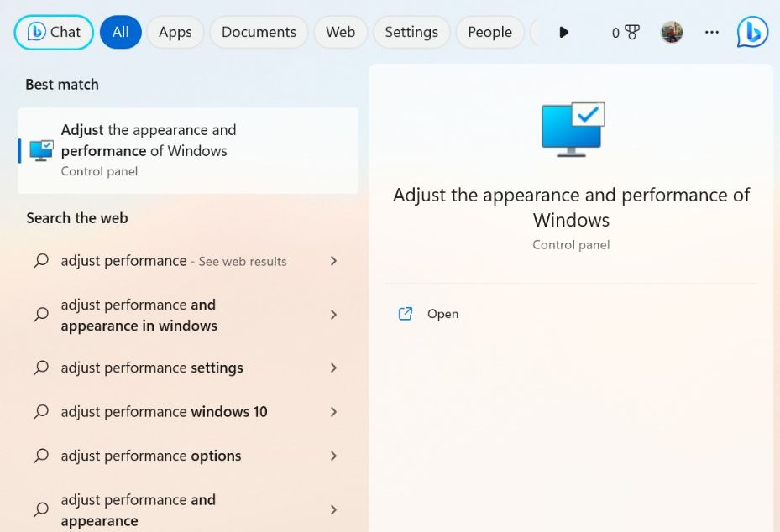Expand arrow for 'adjust performance settings'
The image size is (780, 532).
click(334, 368)
